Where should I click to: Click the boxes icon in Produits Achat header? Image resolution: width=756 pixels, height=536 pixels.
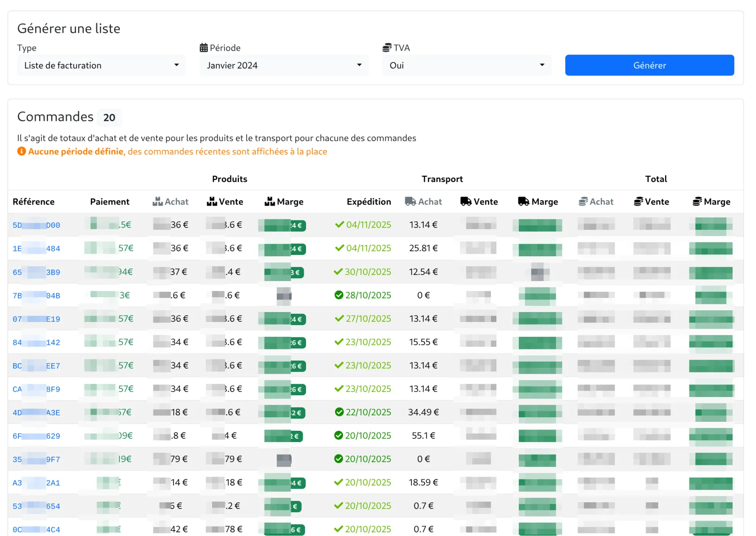pyautogui.click(x=157, y=201)
